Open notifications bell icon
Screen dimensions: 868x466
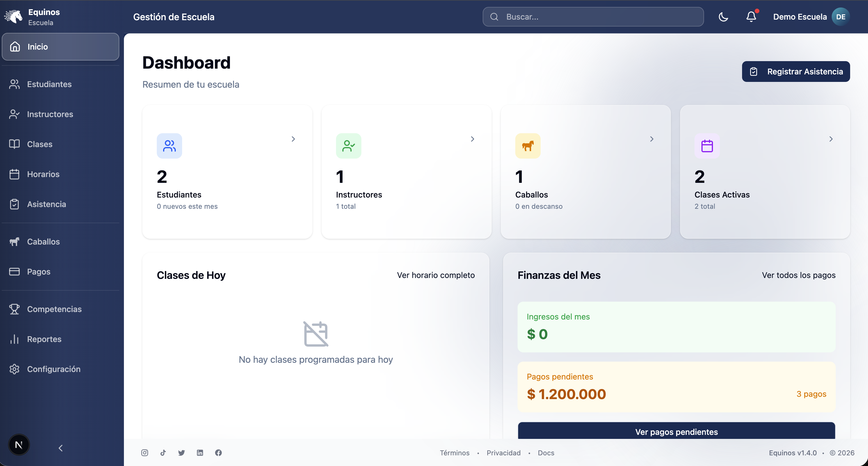(x=751, y=17)
